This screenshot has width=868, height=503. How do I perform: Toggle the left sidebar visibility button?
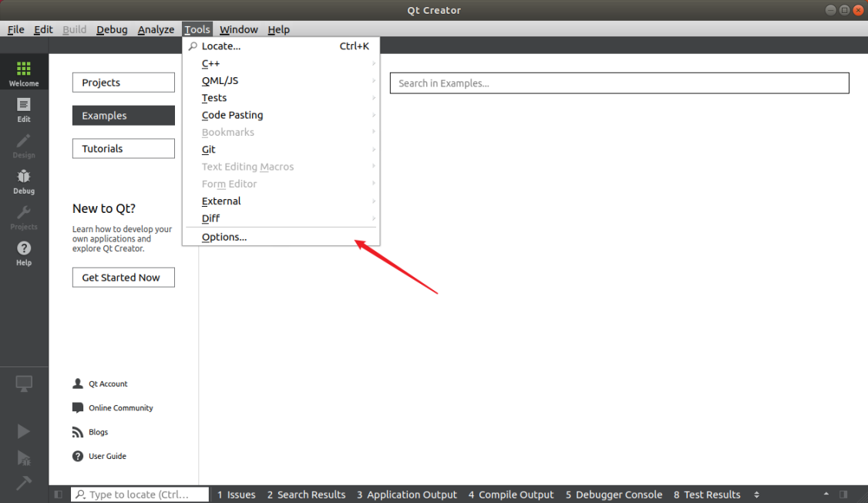tap(59, 495)
